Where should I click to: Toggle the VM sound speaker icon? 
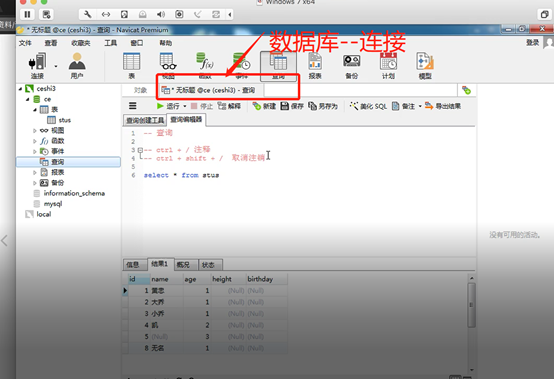click(161, 14)
